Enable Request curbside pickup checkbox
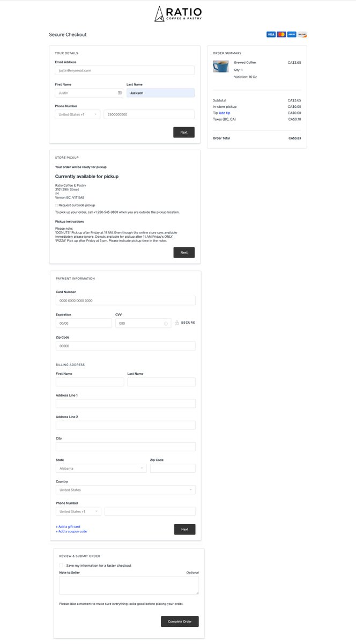Viewport: 356px width, 644px height. pyautogui.click(x=56, y=205)
